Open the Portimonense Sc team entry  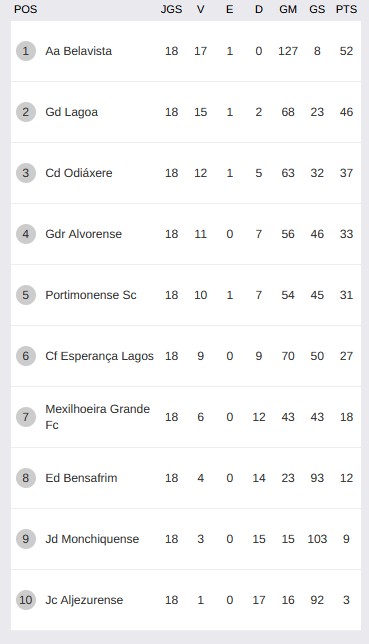[x=91, y=295]
